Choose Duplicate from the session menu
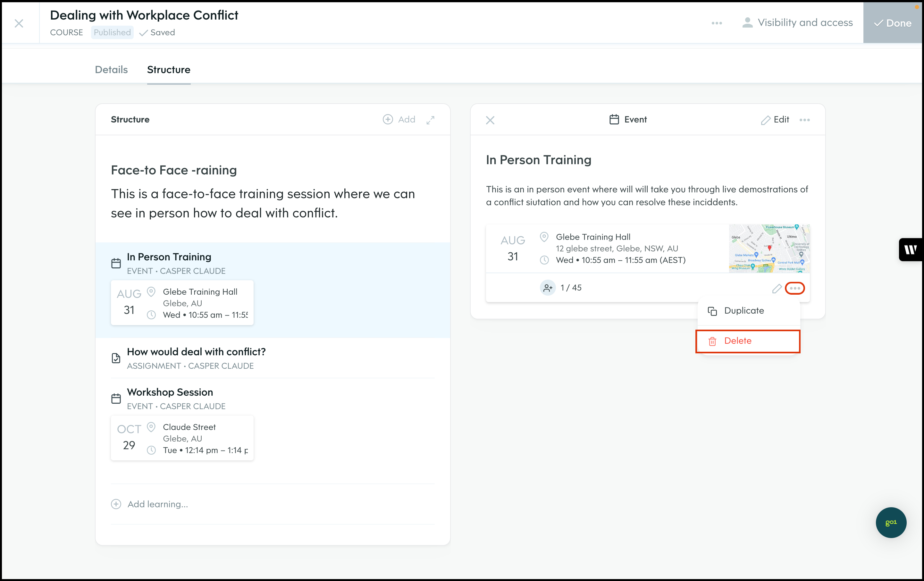The height and width of the screenshot is (581, 924). [748, 310]
